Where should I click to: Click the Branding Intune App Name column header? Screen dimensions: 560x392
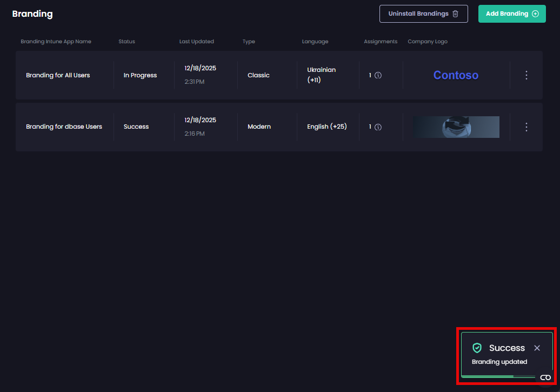(x=56, y=41)
